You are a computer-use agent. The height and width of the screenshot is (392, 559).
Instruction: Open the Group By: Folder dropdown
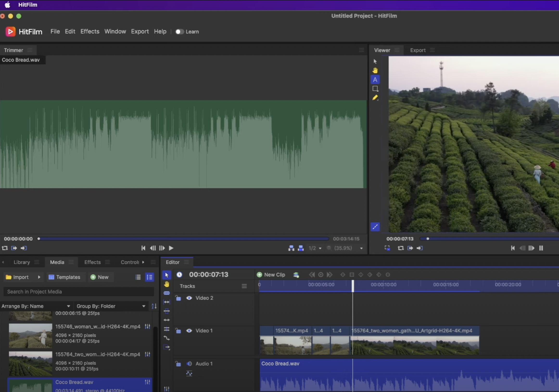click(x=111, y=306)
